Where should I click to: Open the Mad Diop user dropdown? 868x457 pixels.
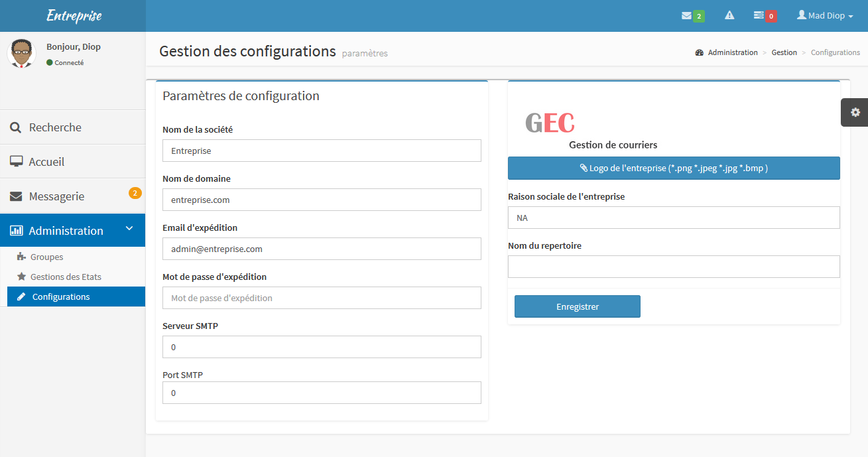(x=824, y=14)
